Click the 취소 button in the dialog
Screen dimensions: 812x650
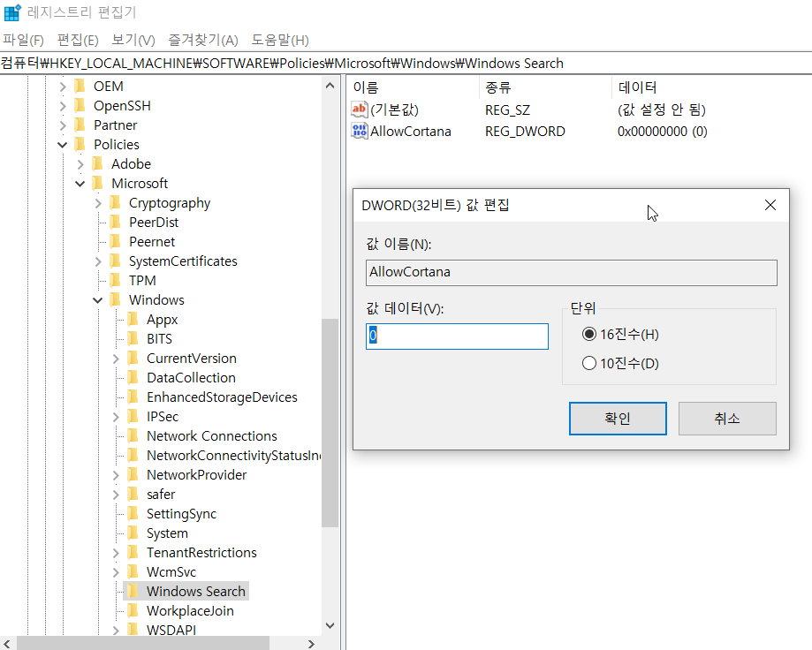click(726, 419)
